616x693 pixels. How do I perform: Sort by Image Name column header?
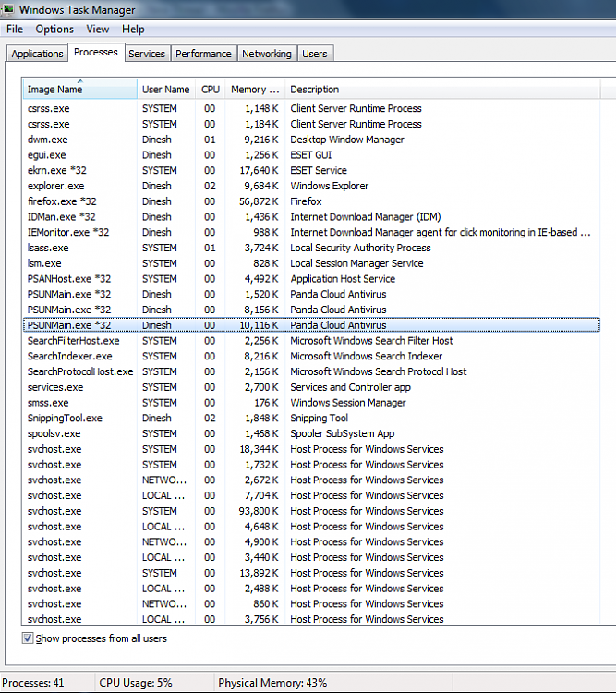click(80, 90)
